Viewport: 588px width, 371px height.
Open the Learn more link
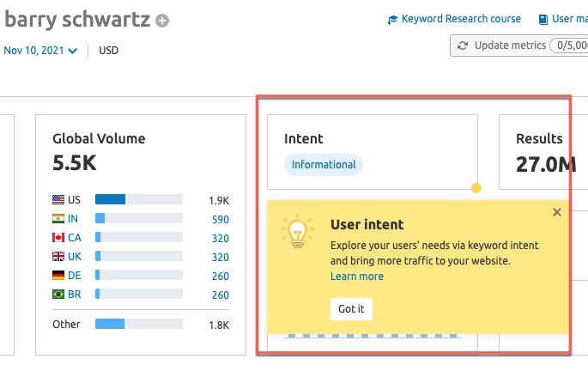357,277
